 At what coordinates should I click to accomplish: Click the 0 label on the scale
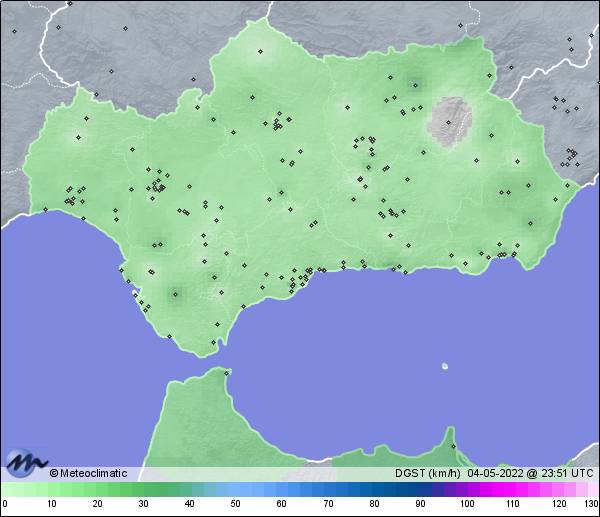point(5,504)
